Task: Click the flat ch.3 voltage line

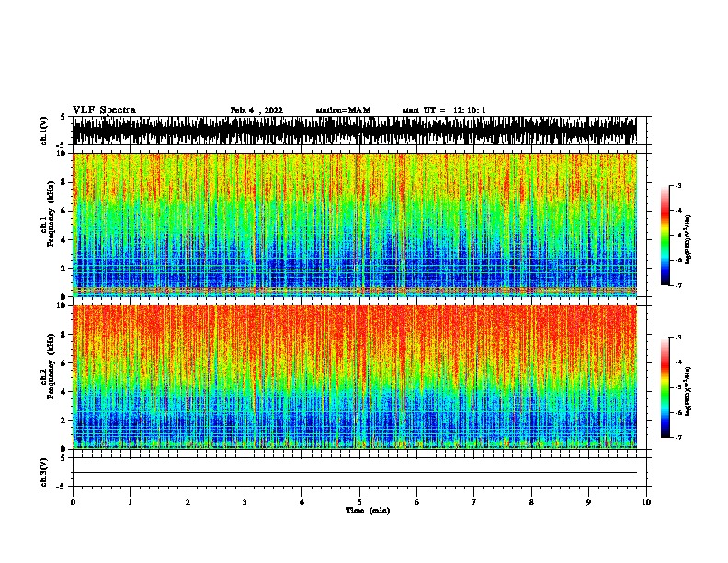Action: [354, 473]
